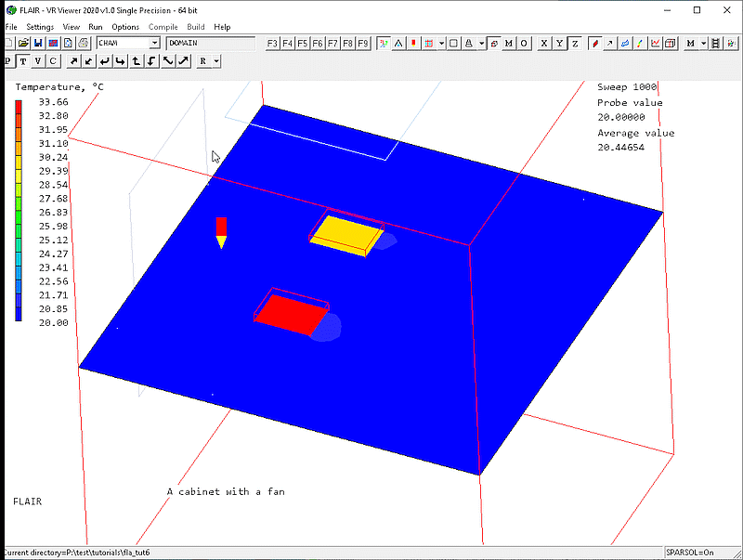Click the Save disk icon
This screenshot has height=560, width=743.
(x=38, y=43)
